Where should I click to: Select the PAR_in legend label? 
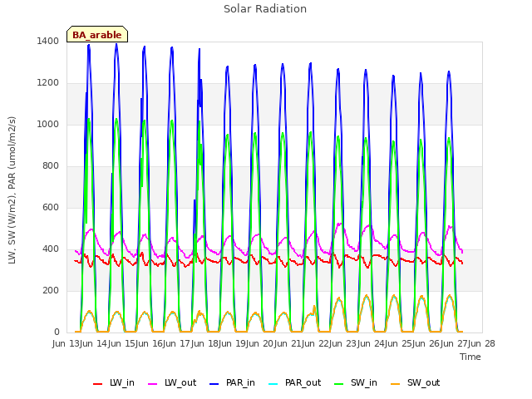point(240,382)
